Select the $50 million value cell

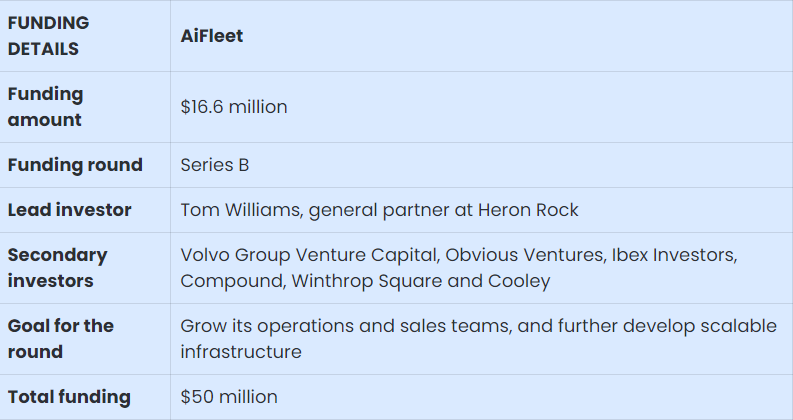(x=481, y=397)
